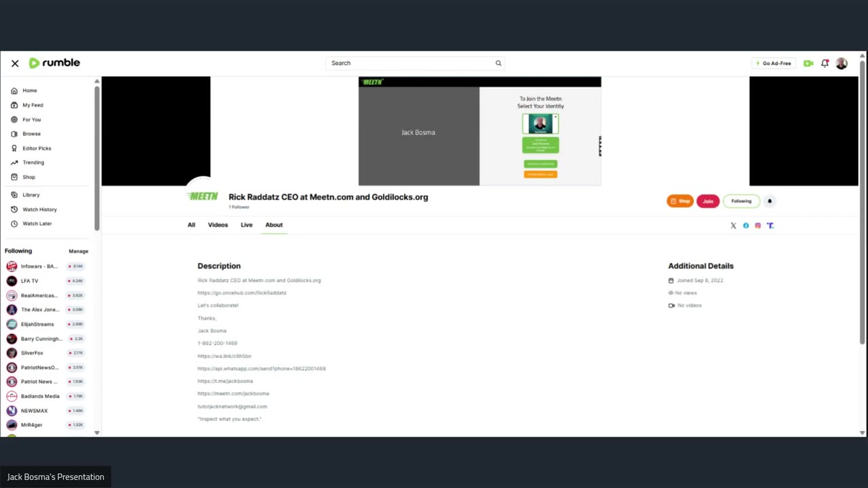868x488 pixels.
Task: Click the For You sidebar icon
Action: (x=14, y=119)
